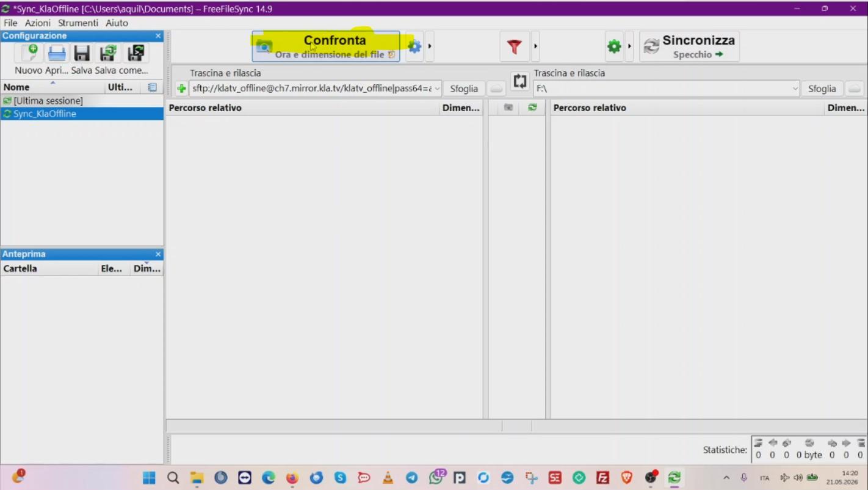
Task: Click right Percorso relativo column header
Action: 687,108
